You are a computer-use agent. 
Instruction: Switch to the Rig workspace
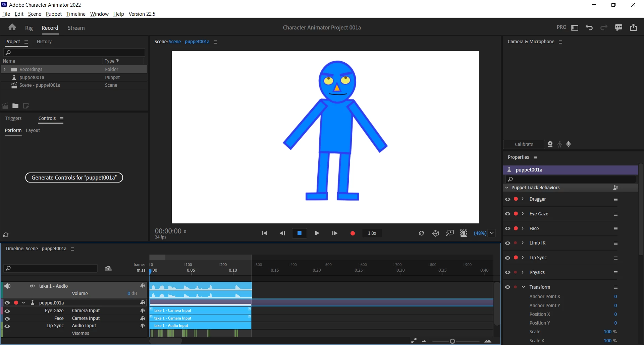pos(29,28)
